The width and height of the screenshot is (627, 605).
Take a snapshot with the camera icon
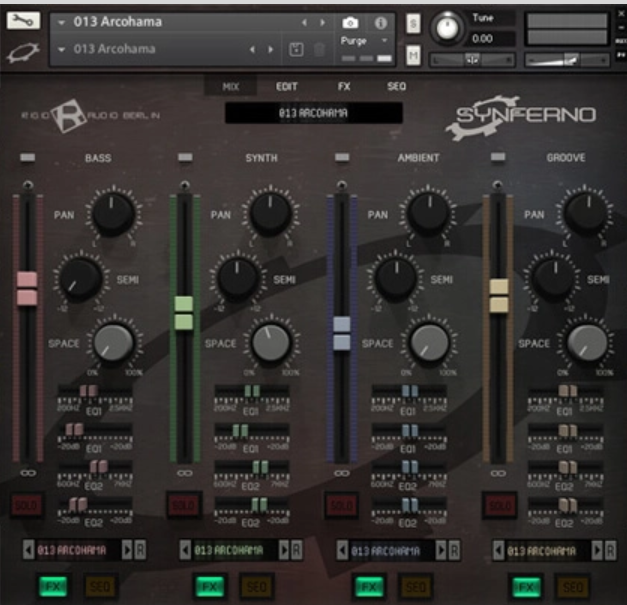pos(350,23)
